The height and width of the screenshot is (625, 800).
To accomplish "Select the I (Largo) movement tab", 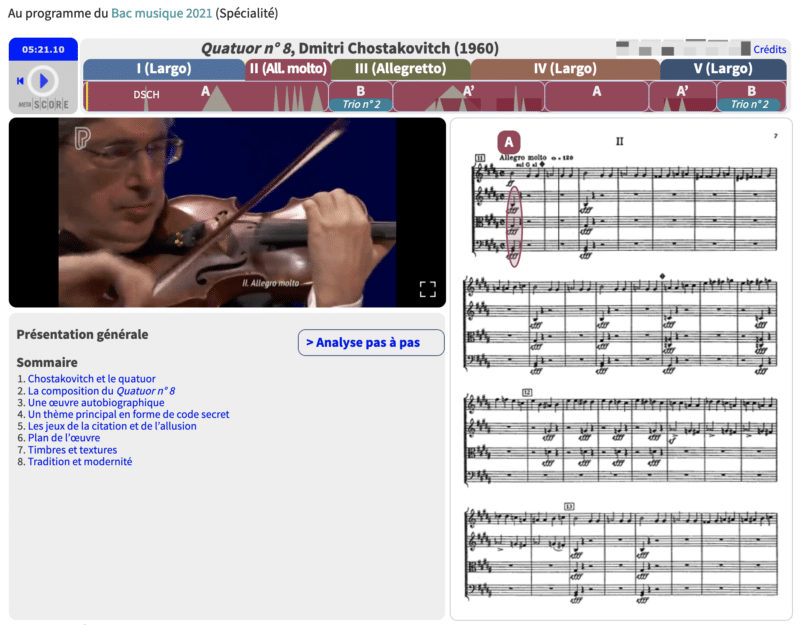I will [x=164, y=69].
